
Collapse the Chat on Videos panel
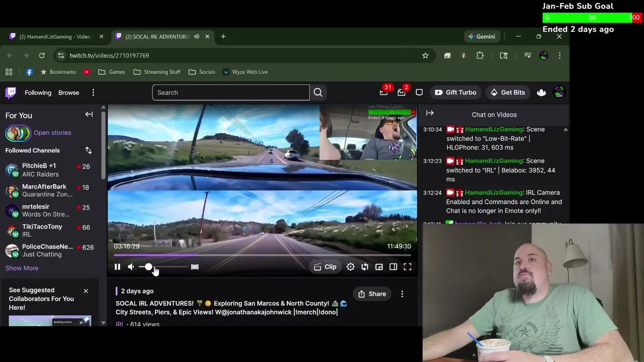[430, 114]
